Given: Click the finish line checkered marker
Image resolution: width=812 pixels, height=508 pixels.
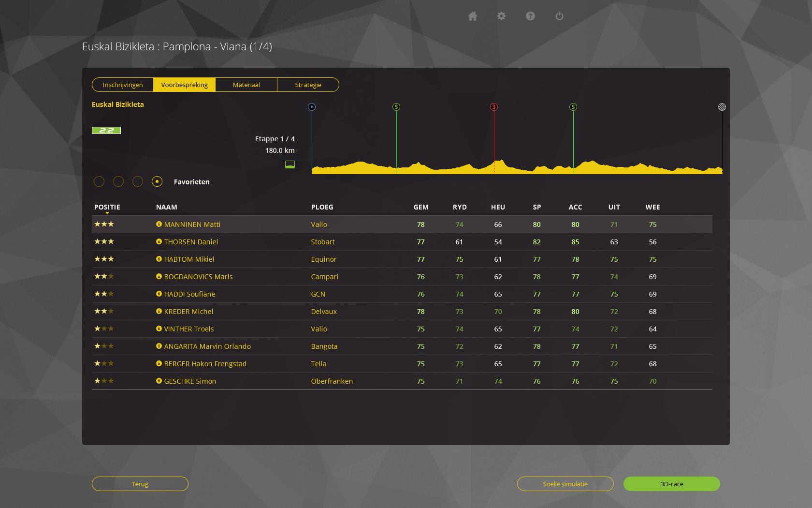Looking at the screenshot, I should [x=722, y=107].
